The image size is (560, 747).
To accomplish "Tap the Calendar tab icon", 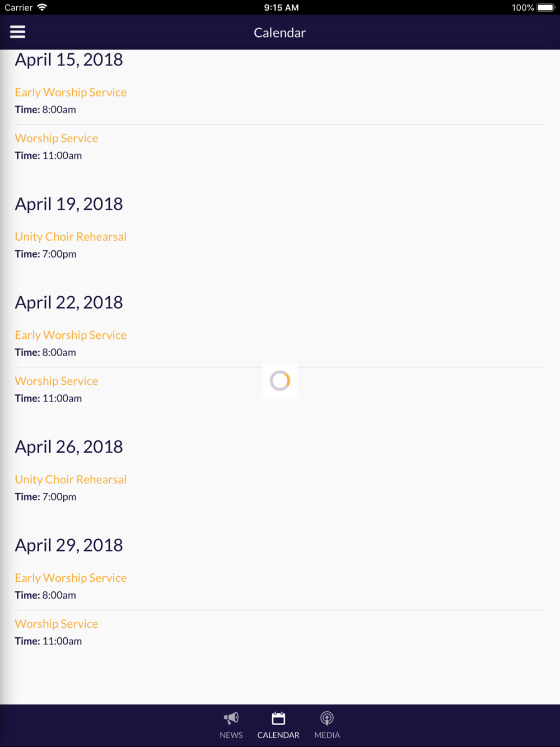I will pos(278,718).
